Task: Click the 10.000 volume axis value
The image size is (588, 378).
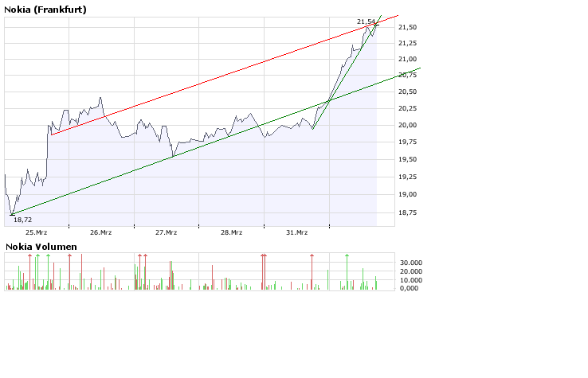Action: [x=411, y=280]
